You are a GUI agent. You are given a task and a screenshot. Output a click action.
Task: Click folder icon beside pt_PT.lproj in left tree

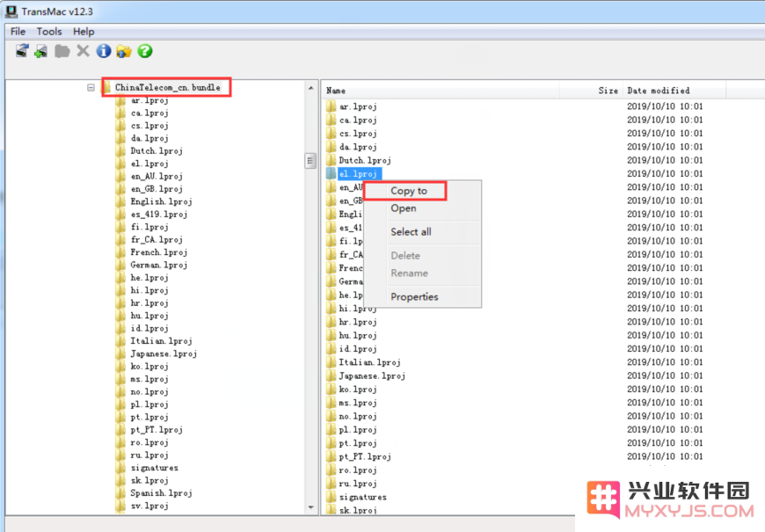click(120, 431)
